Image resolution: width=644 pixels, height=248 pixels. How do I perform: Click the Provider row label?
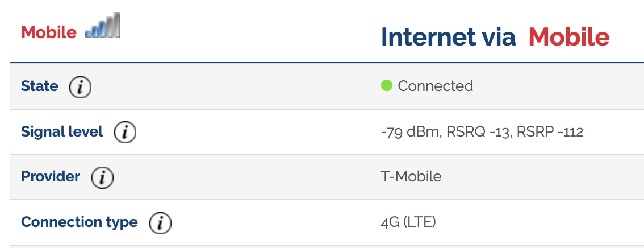tap(51, 176)
